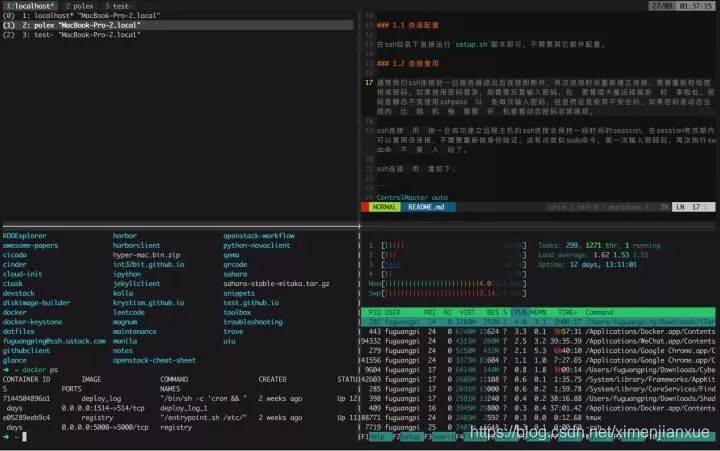Select session entry (2) 3: test-

71,35
